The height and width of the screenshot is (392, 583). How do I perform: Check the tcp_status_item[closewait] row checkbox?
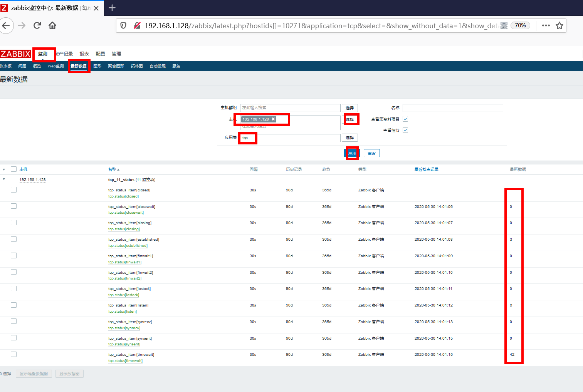pyautogui.click(x=14, y=206)
